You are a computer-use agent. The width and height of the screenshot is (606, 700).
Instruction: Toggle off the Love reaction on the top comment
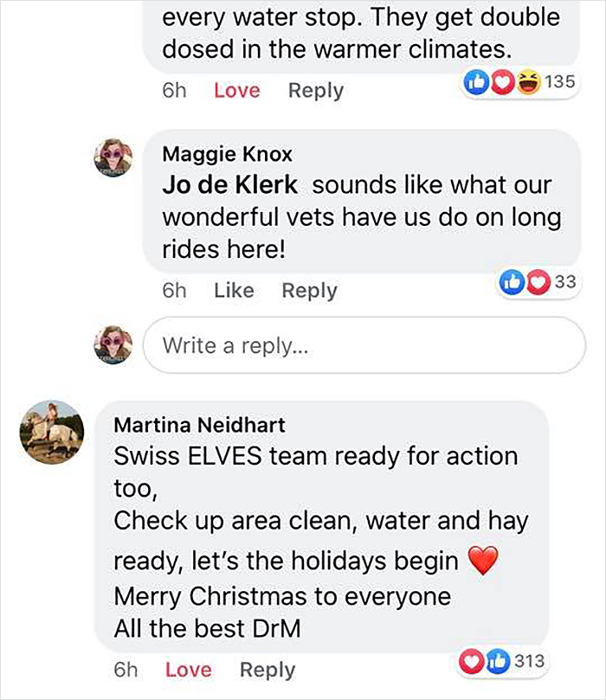[x=236, y=89]
